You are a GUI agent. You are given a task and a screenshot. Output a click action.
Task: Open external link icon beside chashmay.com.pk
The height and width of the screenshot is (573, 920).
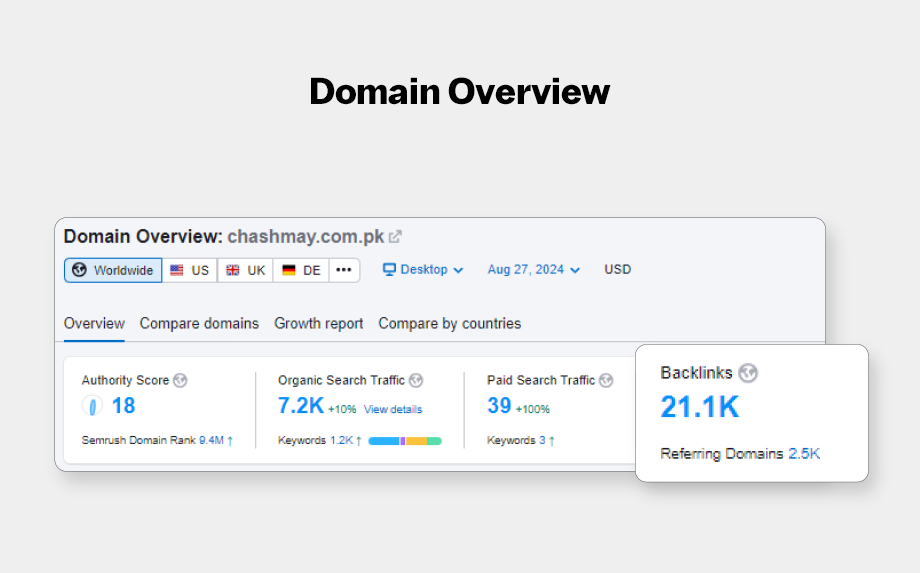tap(395, 237)
